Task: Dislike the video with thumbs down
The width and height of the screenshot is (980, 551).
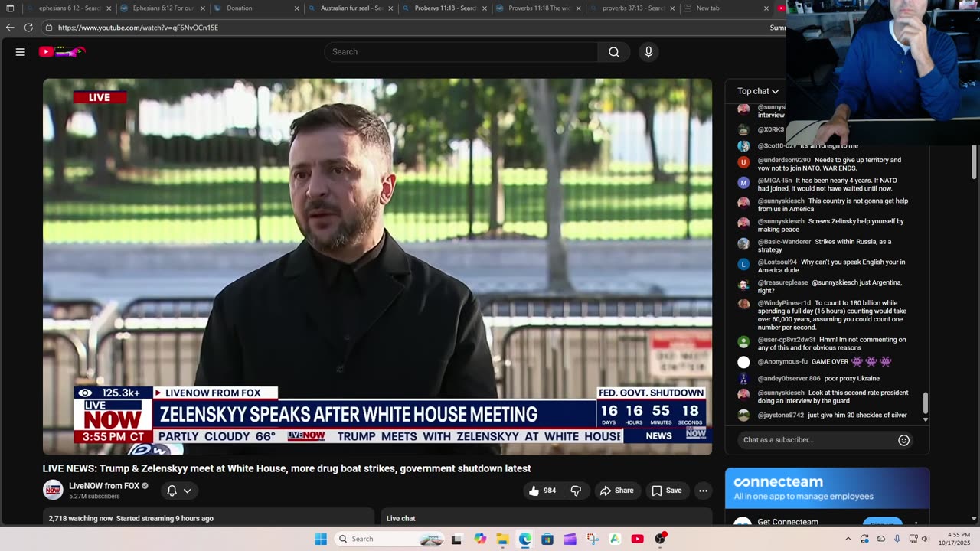Action: click(x=576, y=491)
